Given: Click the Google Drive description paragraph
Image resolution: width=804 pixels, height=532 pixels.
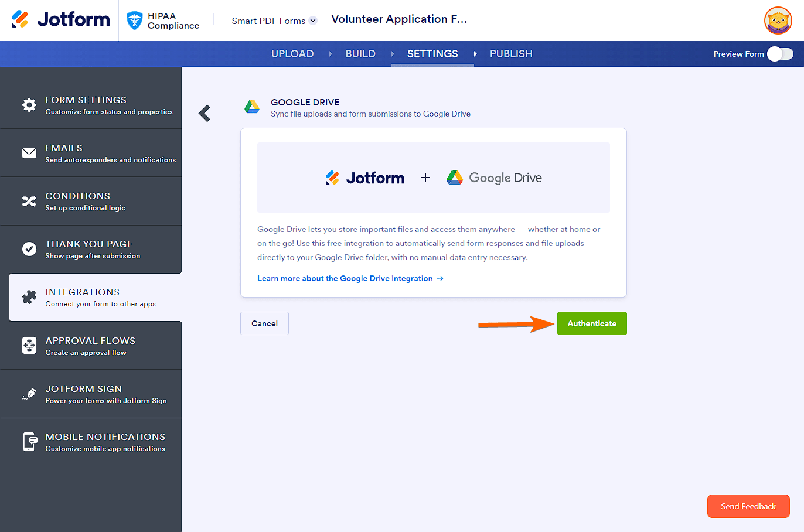Looking at the screenshot, I should [429, 243].
